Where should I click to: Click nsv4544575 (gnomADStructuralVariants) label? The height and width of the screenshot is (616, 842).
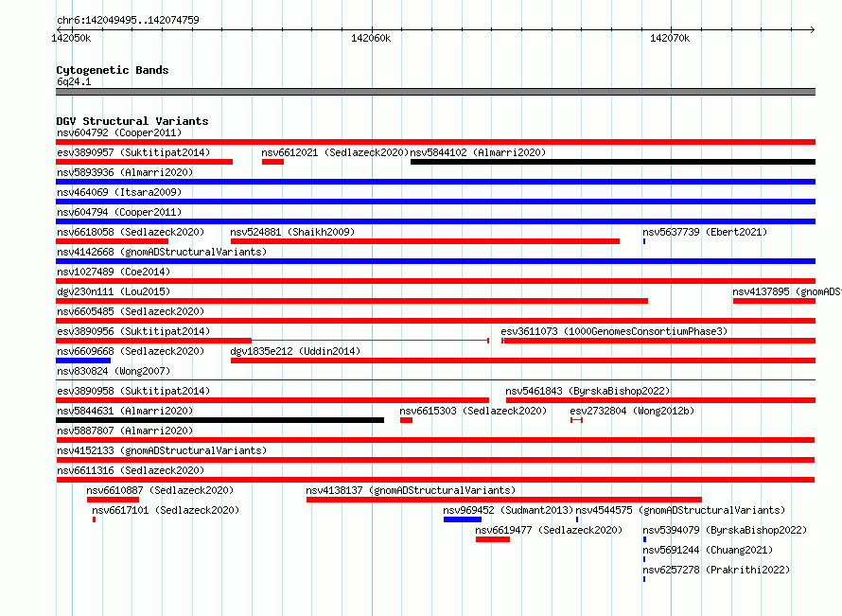(680, 510)
